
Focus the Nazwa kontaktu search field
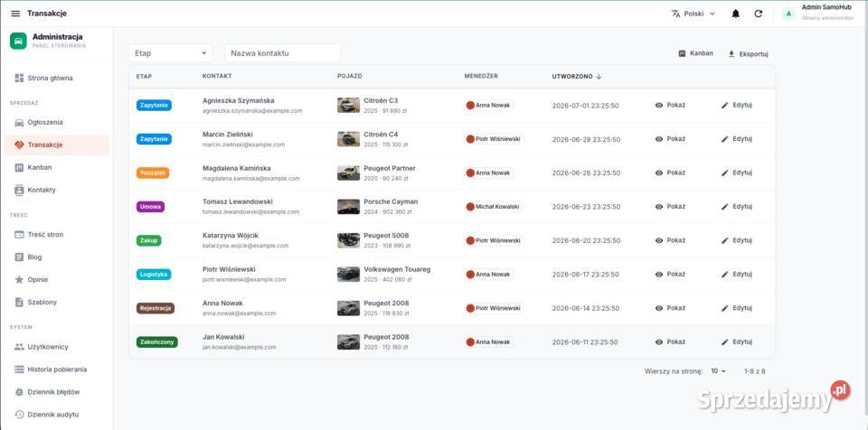coord(282,53)
